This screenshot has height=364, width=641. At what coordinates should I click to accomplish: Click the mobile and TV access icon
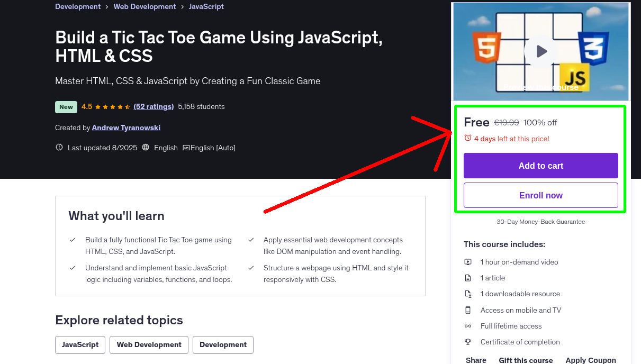(x=468, y=310)
